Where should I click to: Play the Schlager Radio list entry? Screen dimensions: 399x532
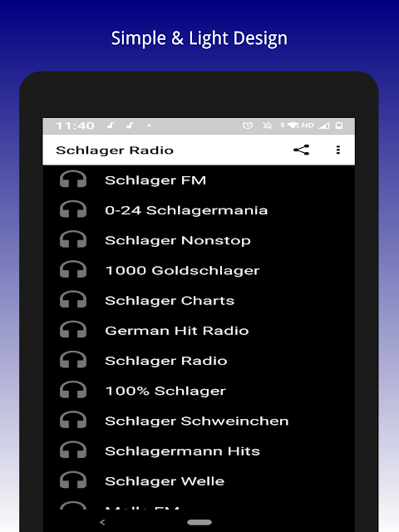pyautogui.click(x=199, y=360)
